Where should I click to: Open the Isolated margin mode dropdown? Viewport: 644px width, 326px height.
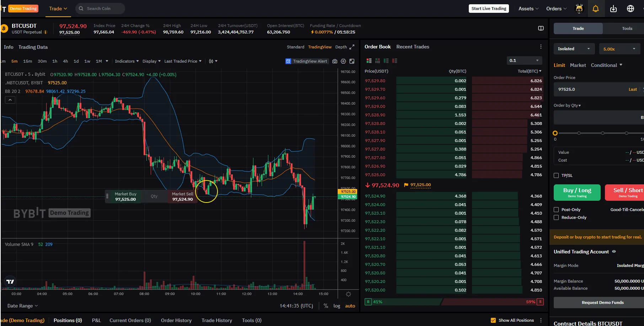click(574, 49)
